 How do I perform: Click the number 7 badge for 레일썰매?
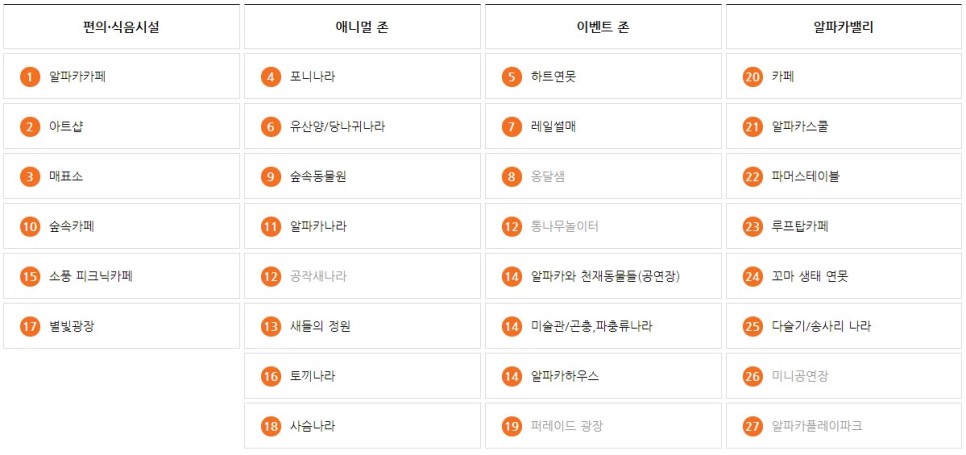point(511,127)
